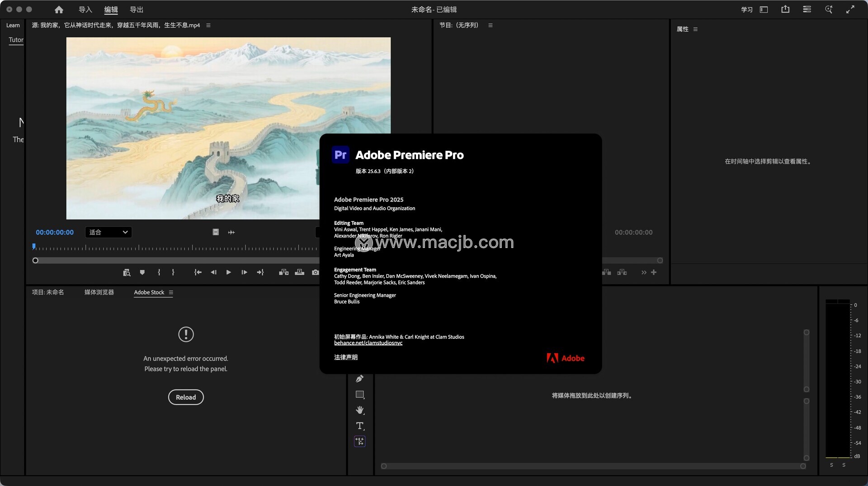Add a marker in Source monitor
The image size is (868, 486).
pyautogui.click(x=142, y=272)
